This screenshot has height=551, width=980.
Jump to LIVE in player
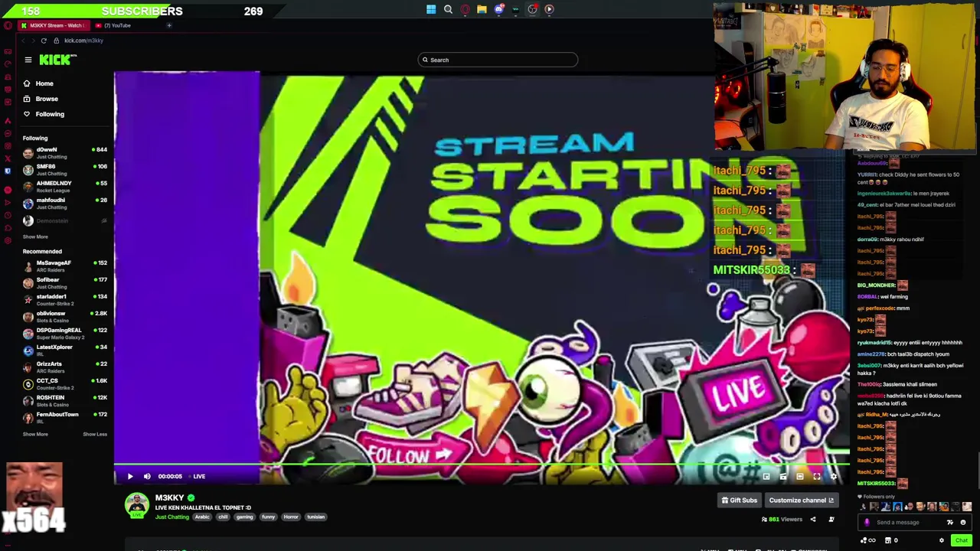pyautogui.click(x=199, y=476)
